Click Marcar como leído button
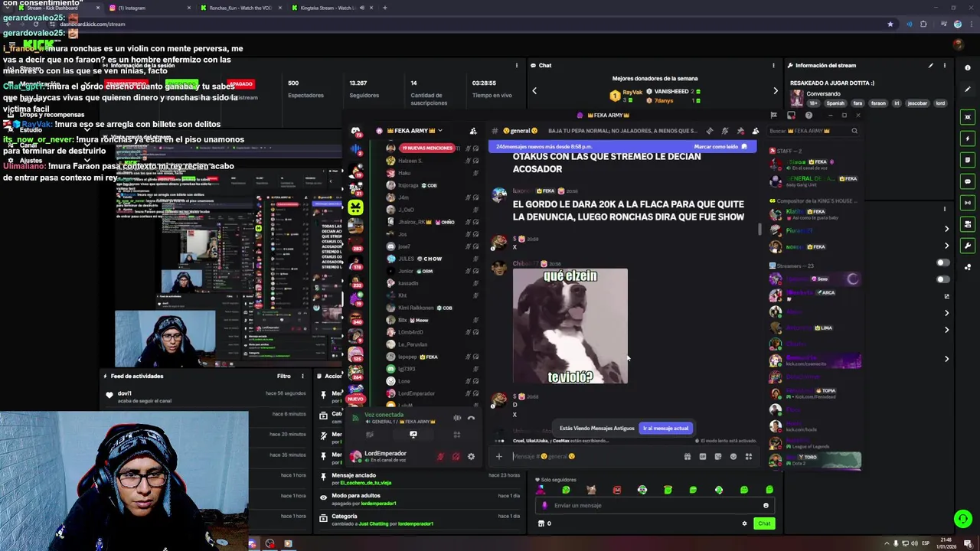The image size is (980, 551). [x=720, y=146]
